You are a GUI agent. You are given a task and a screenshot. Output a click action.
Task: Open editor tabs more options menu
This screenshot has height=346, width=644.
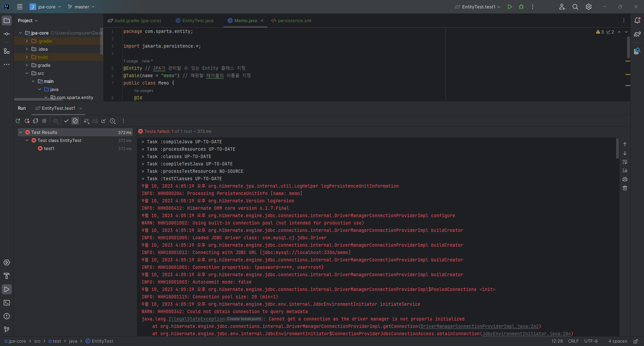[624, 20]
